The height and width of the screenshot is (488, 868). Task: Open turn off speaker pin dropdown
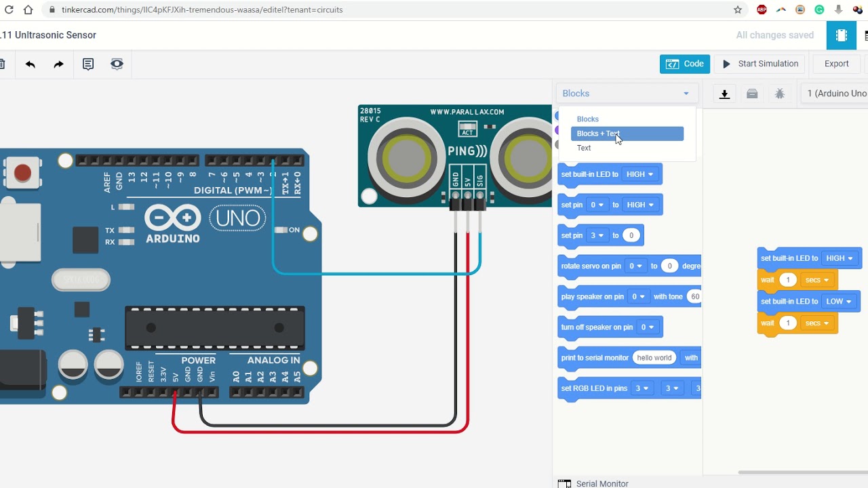coord(648,327)
